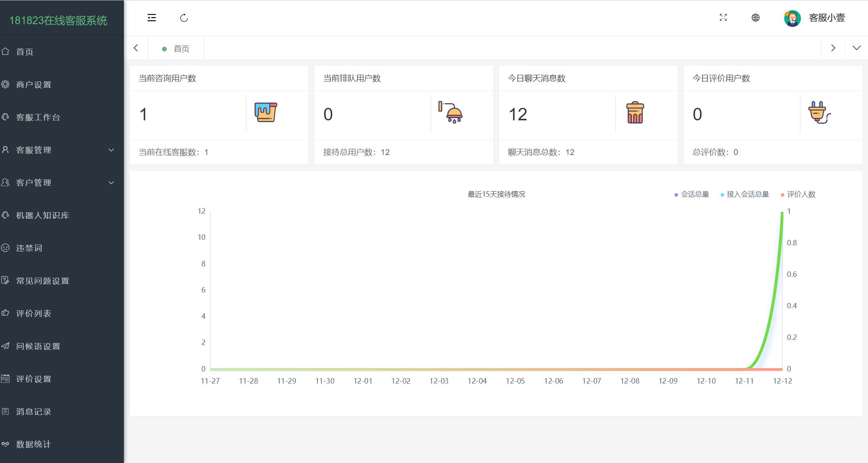The height and width of the screenshot is (463, 868).
Task: Collapse the sidebar with the menu fold icon
Action: [152, 18]
